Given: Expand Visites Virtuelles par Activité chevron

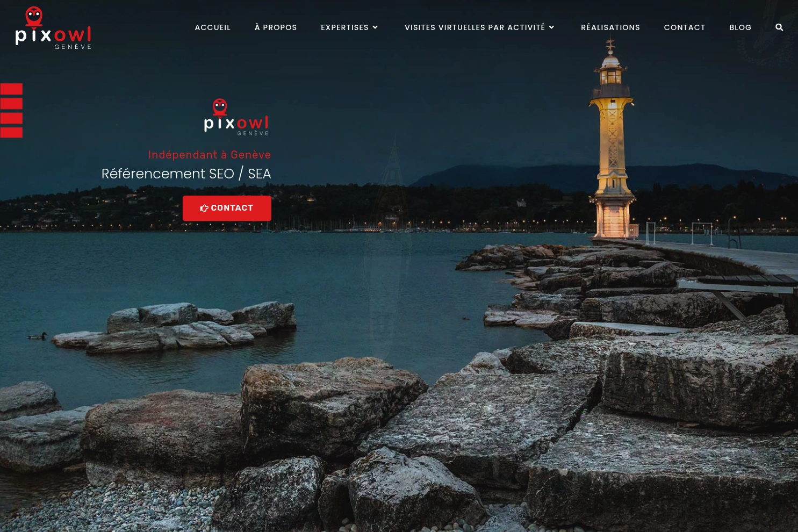Looking at the screenshot, I should [551, 27].
